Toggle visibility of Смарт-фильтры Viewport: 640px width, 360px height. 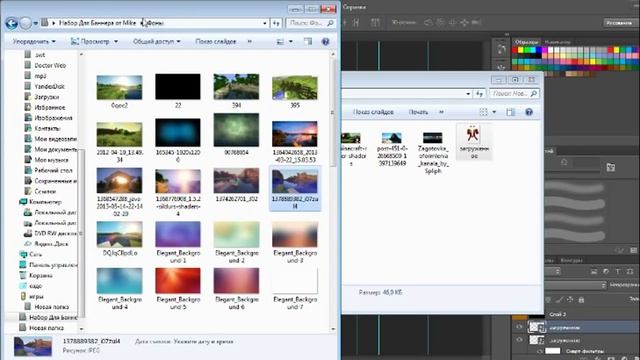coord(540,351)
